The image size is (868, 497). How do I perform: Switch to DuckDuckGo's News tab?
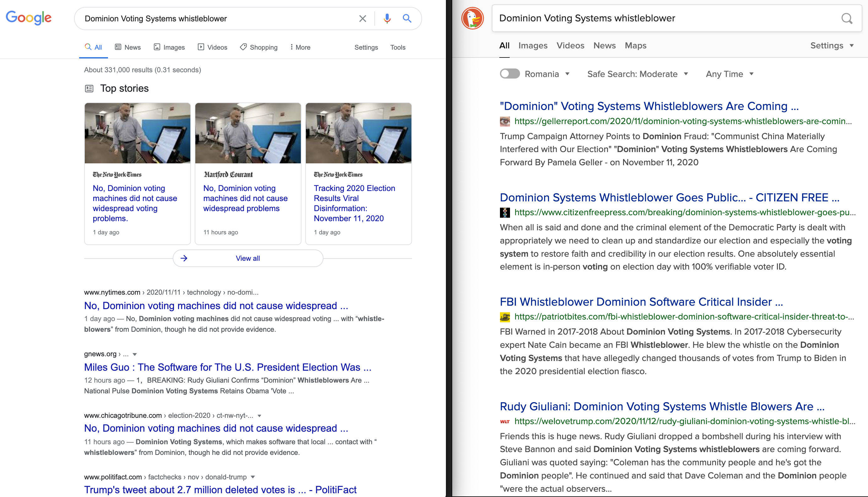click(605, 46)
